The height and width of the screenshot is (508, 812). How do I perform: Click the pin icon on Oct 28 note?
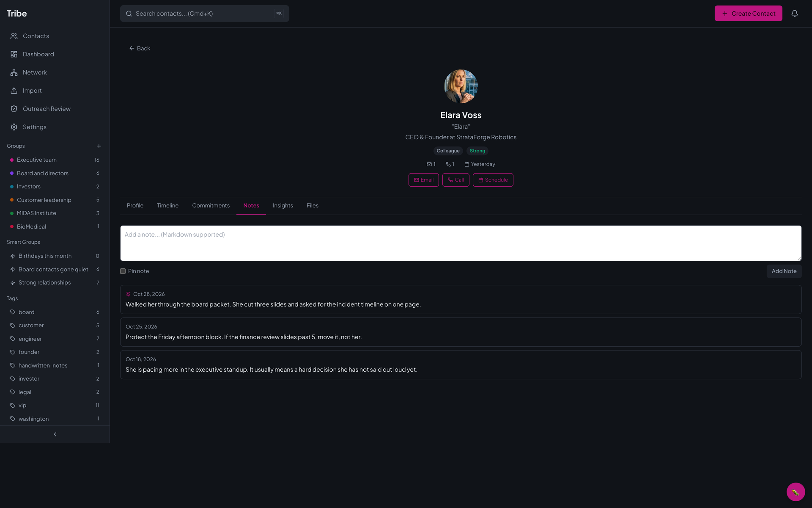pos(128,294)
